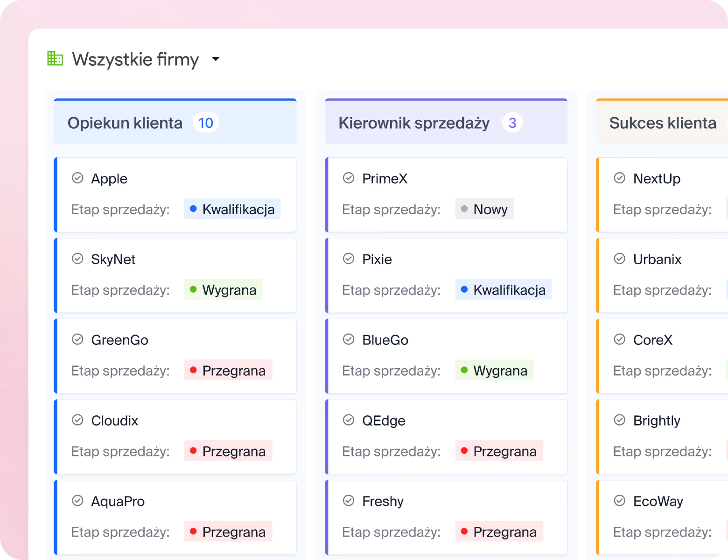The width and height of the screenshot is (728, 560).
Task: Open the Freshy company name
Action: [x=383, y=502]
